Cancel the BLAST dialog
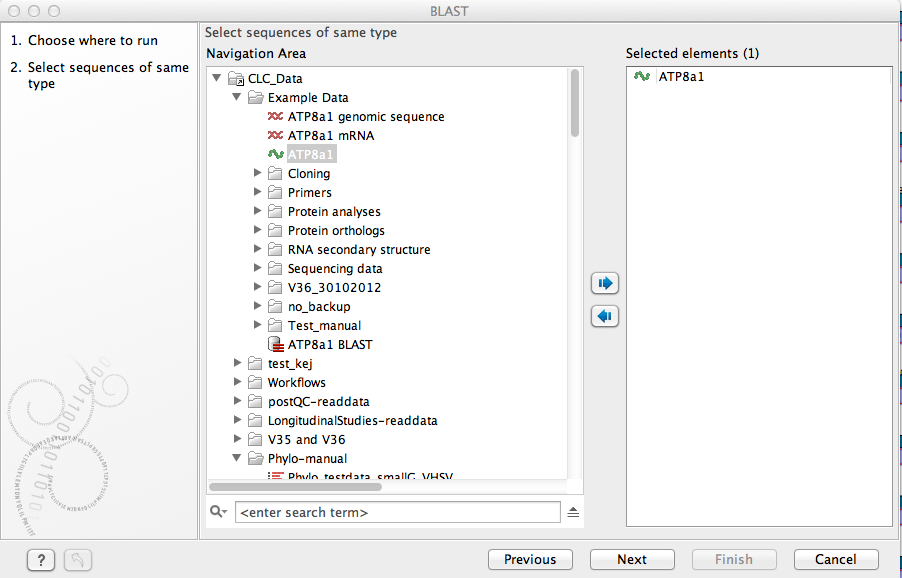Viewport: 902px width, 578px height. pyautogui.click(x=835, y=560)
